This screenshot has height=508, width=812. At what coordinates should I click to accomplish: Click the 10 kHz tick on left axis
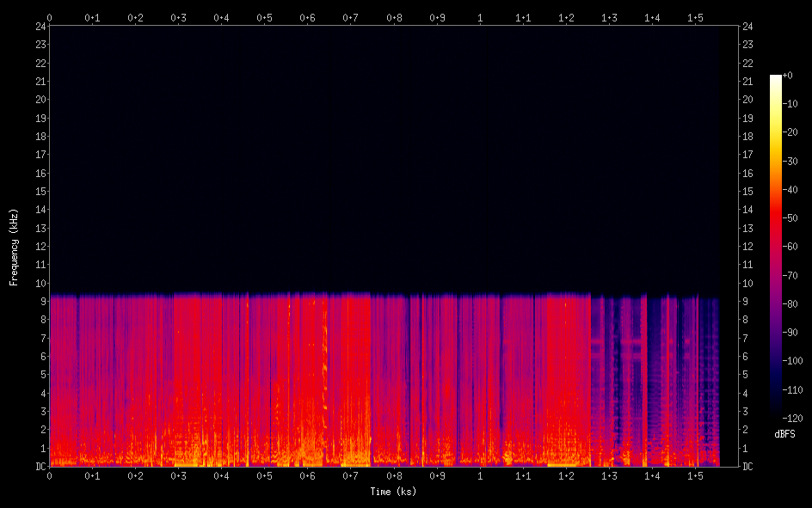pyautogui.click(x=39, y=283)
